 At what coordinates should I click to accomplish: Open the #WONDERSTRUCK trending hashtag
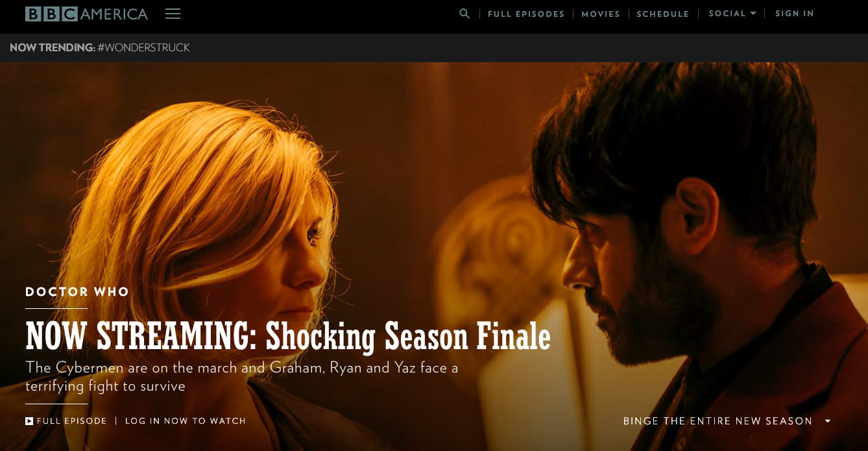coord(143,48)
